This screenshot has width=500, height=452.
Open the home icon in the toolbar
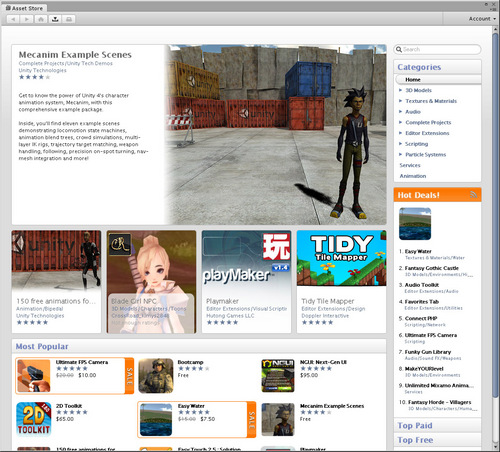41,19
